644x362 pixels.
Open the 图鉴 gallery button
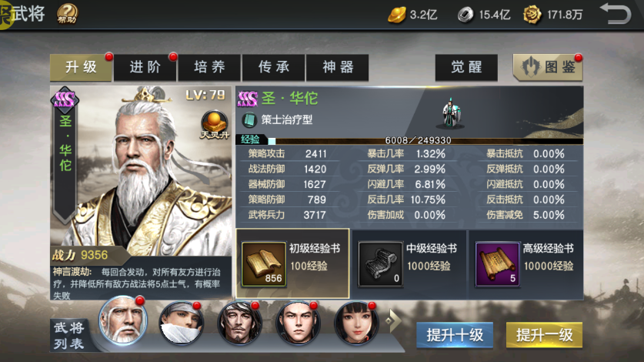(x=548, y=67)
